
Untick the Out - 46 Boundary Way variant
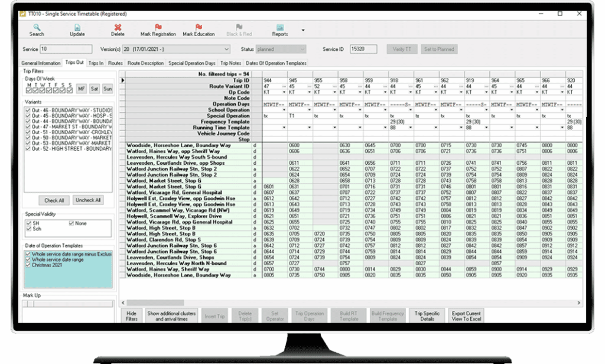pos(28,110)
